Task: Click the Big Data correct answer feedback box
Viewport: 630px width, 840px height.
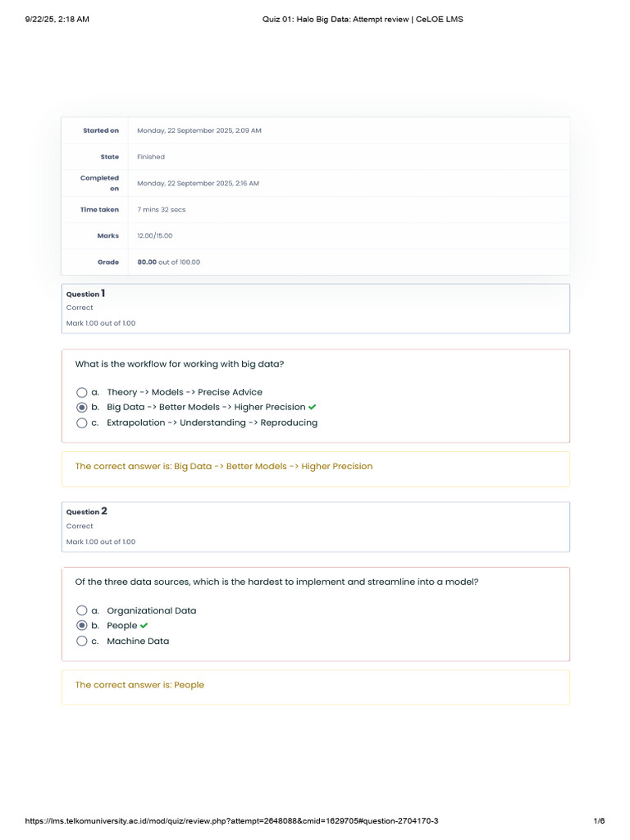Action: 224,467
